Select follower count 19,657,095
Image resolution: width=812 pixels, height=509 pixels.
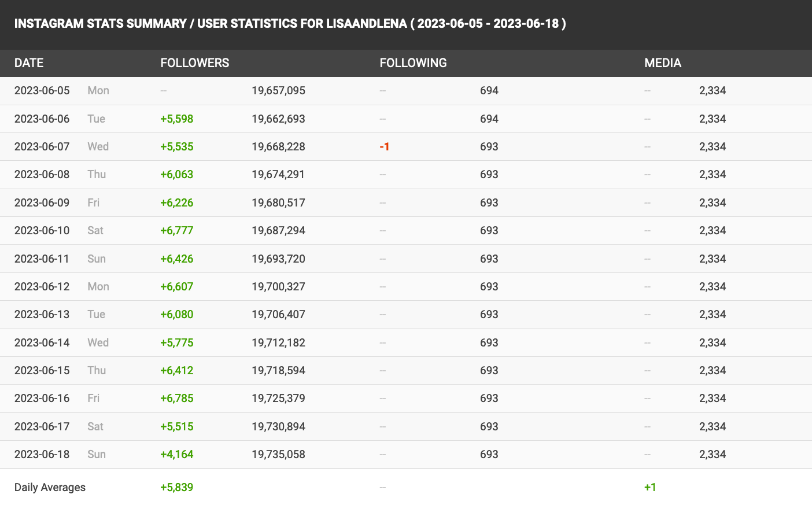[278, 91]
